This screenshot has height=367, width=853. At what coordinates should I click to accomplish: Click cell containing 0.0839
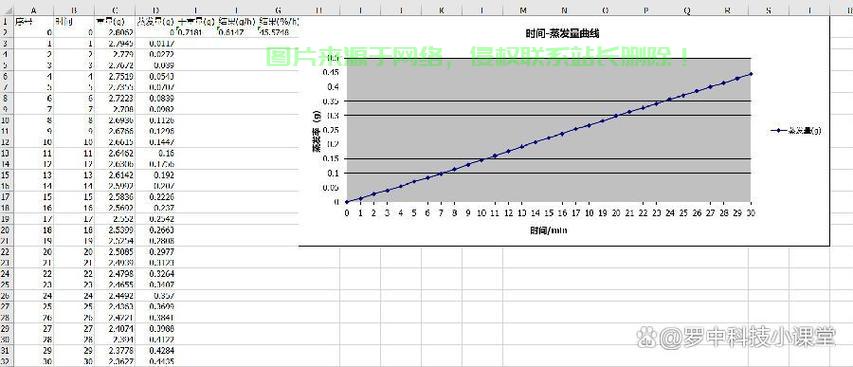pyautogui.click(x=156, y=98)
